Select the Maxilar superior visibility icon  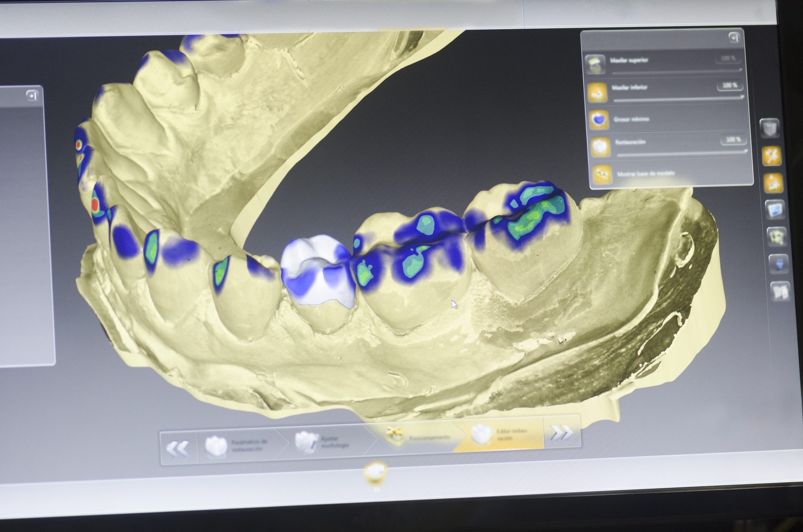tap(596, 65)
